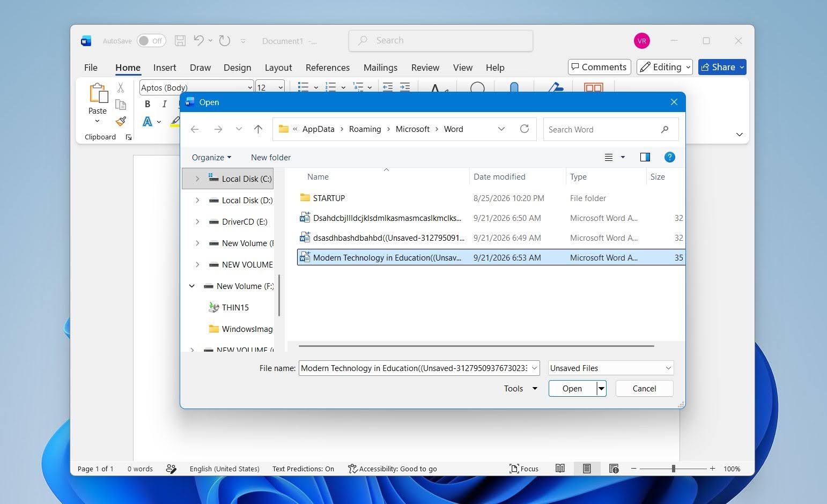Viewport: 827px width, 504px height.
Task: Open the Insert ribbon tab
Action: click(165, 68)
